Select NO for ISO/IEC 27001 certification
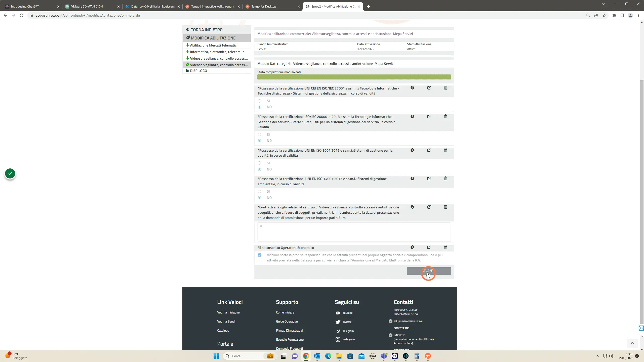The width and height of the screenshot is (644, 362). click(x=259, y=107)
